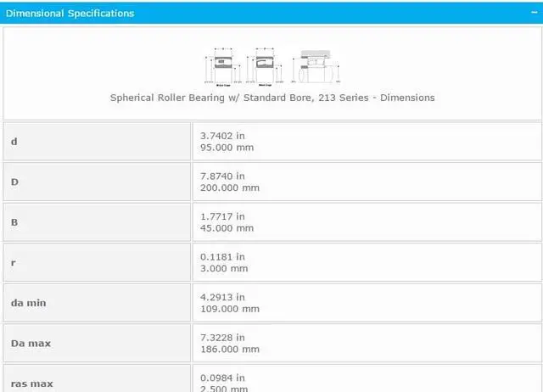Screen dimensions: 543x392
Task: Select the value 109.000 mm
Action: click(230, 309)
